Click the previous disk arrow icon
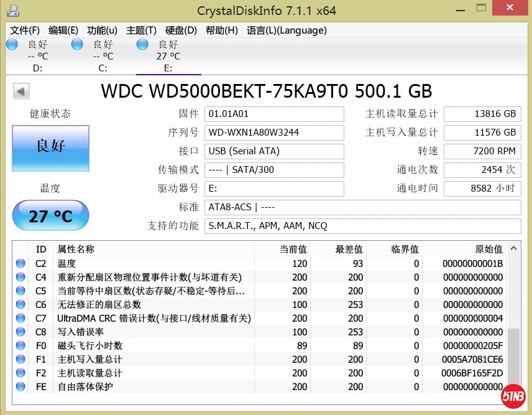The width and height of the screenshot is (532, 415). point(22,92)
